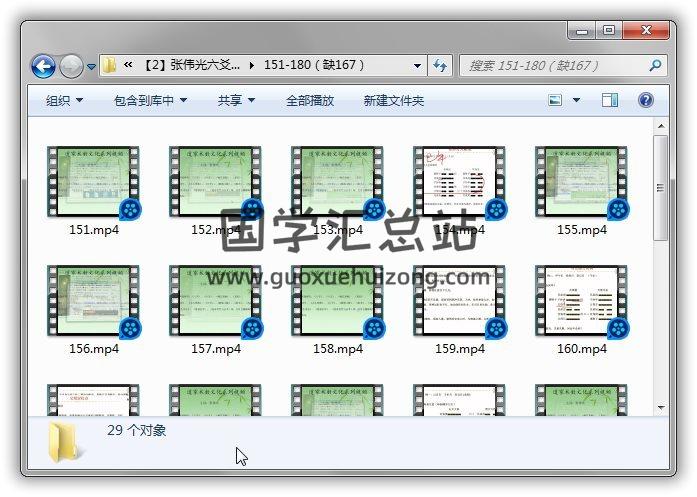Select the 157.mp4 video thumbnail
Viewport: 697px width, 497px height.
pyautogui.click(x=215, y=301)
